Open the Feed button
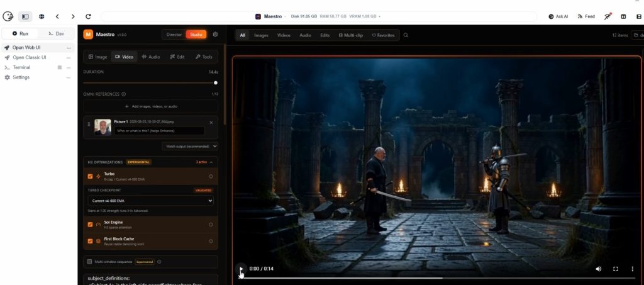644x285 pixels. tap(586, 16)
